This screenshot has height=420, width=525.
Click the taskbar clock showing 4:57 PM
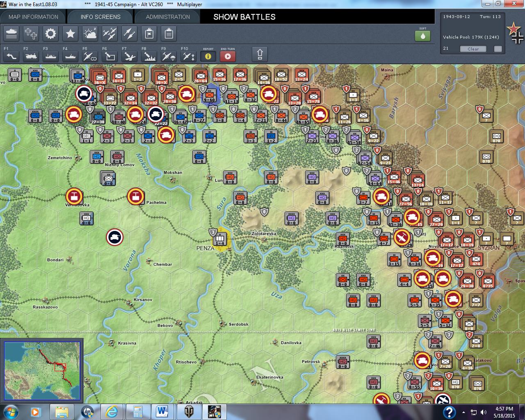(x=504, y=412)
